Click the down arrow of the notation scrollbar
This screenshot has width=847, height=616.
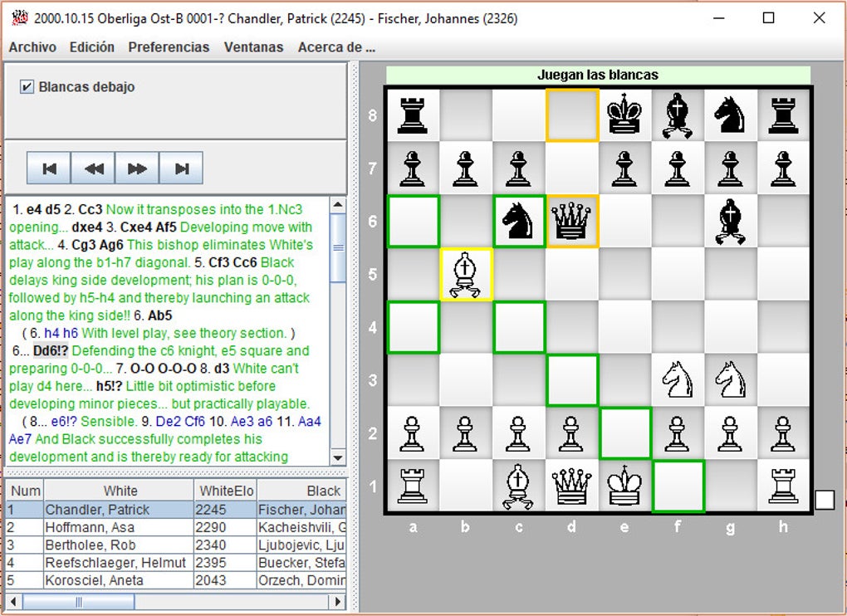[338, 457]
